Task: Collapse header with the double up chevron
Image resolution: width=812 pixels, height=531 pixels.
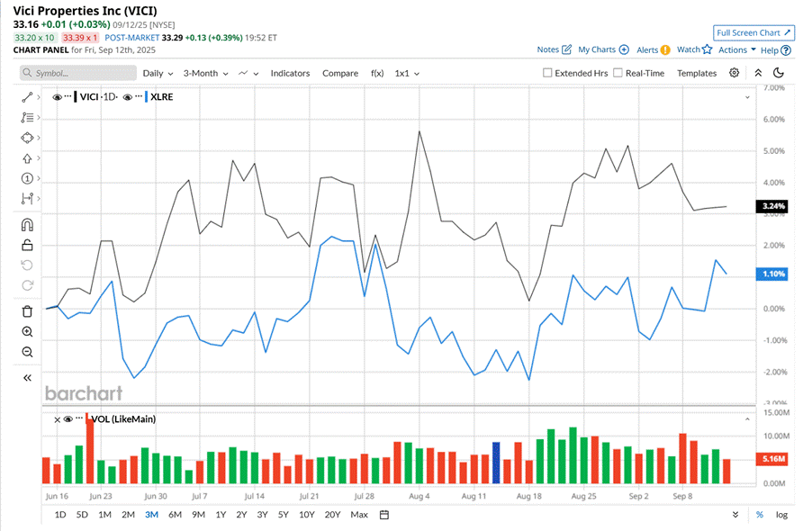Action: click(758, 73)
